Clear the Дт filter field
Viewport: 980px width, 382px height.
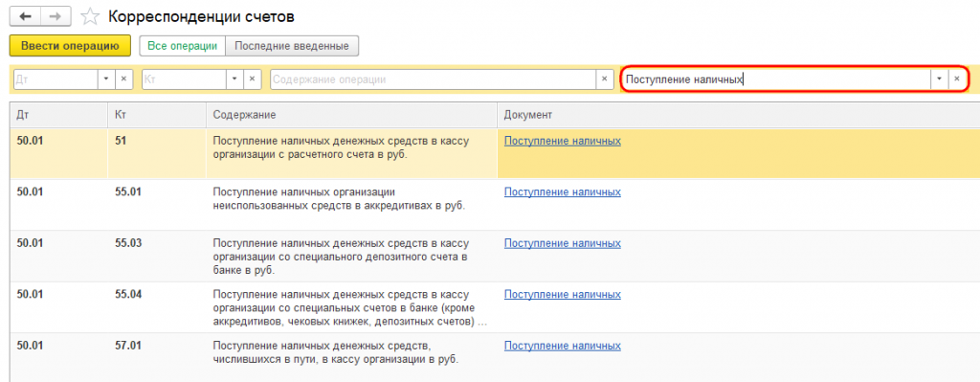[123, 79]
